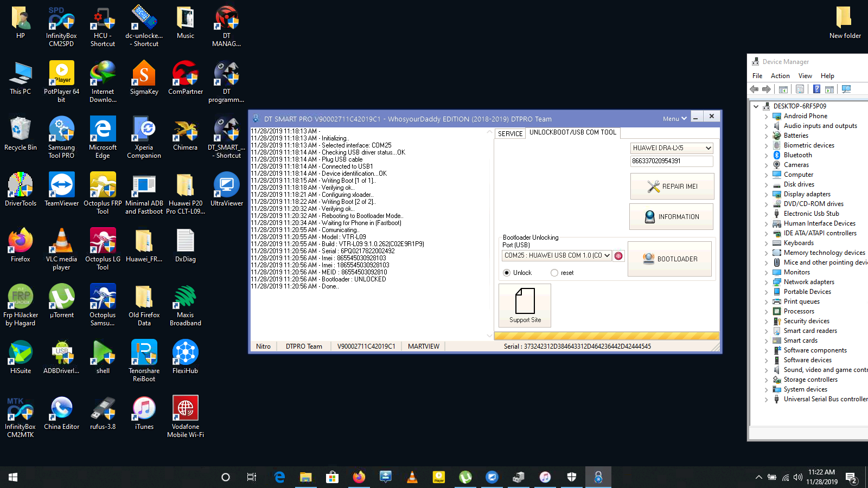Viewport: 868px width, 488px height.
Task: Open the TeamViewer desktop icon
Action: tap(61, 190)
